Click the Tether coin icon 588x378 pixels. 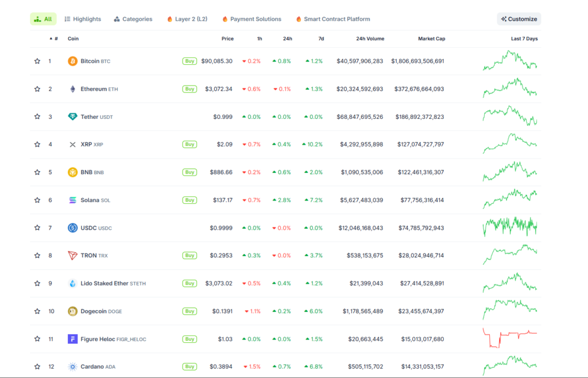72,117
